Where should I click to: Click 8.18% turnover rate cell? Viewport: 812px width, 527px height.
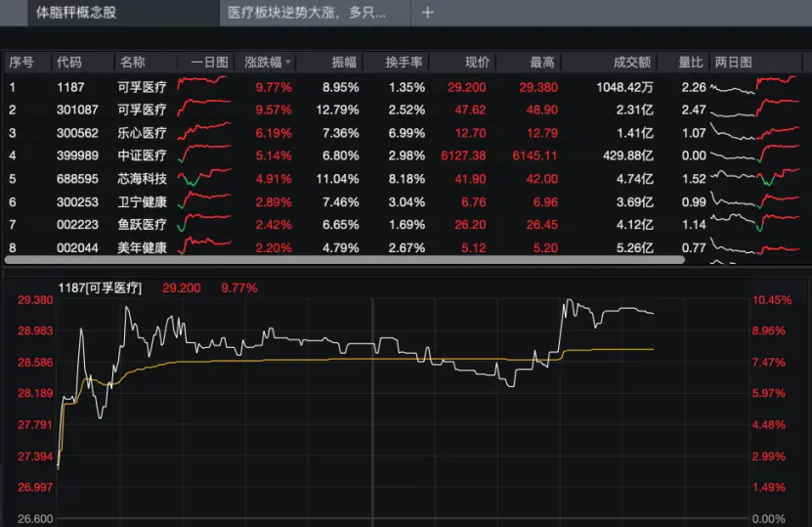tap(406, 179)
